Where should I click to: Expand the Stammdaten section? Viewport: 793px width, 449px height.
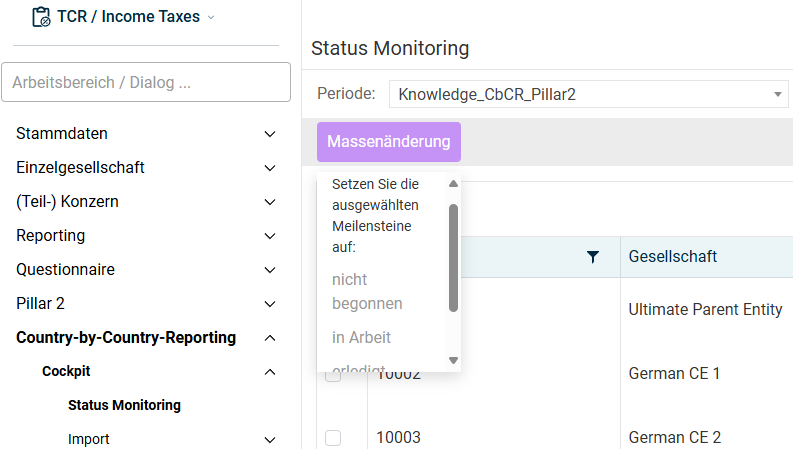coord(269,134)
